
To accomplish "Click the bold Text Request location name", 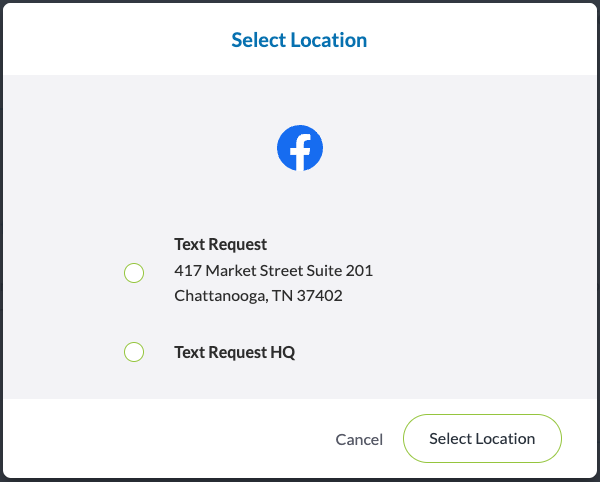I will (x=220, y=244).
